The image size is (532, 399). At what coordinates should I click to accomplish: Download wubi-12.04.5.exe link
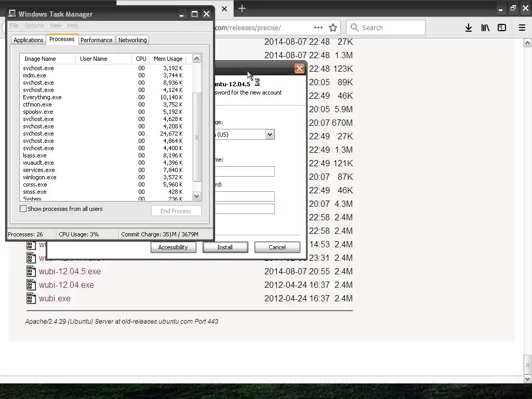click(70, 271)
